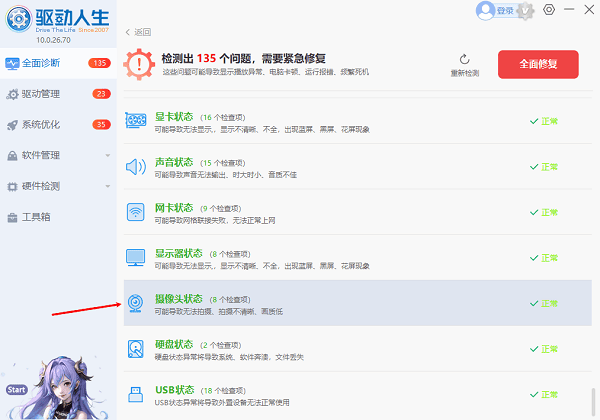The height and width of the screenshot is (420, 600).
Task: Open 软件管理 menu item
Action: pos(58,155)
